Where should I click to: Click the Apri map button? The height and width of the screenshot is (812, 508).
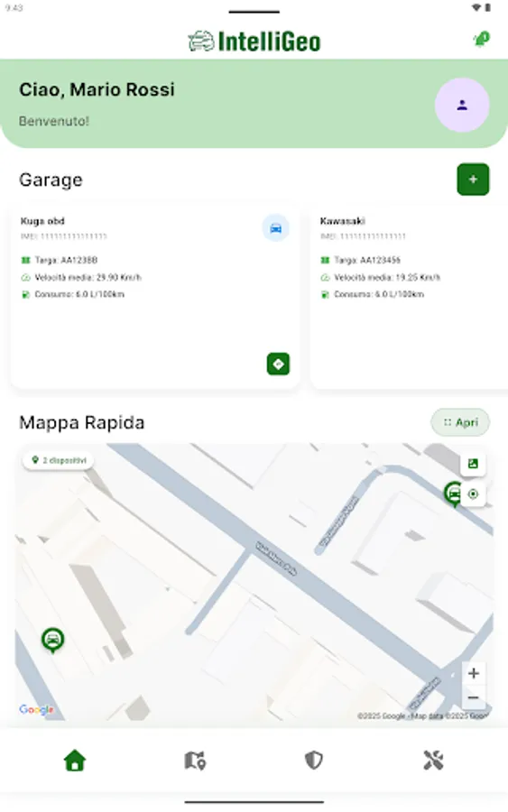click(x=460, y=422)
